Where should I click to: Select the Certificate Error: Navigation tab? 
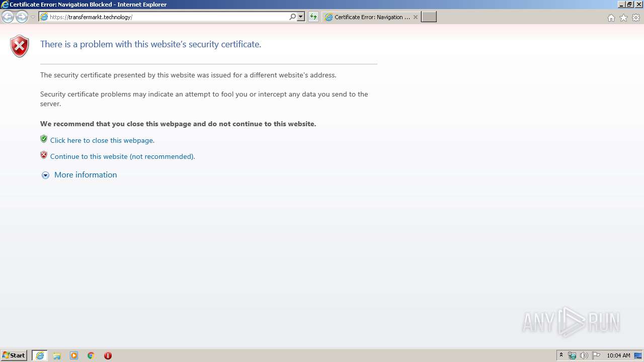coord(371,17)
